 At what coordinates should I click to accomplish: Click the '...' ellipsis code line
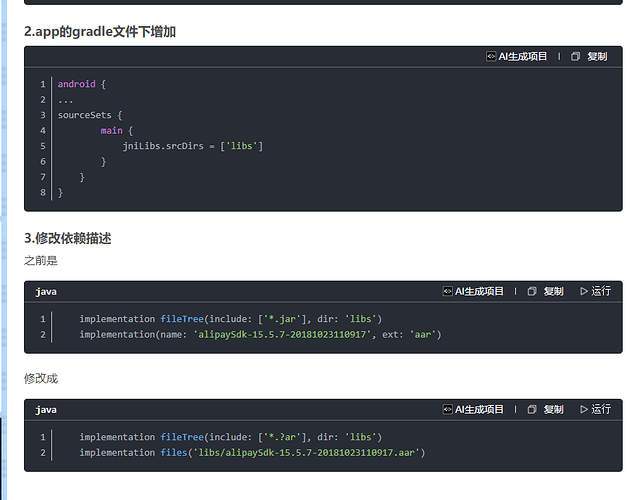point(65,101)
